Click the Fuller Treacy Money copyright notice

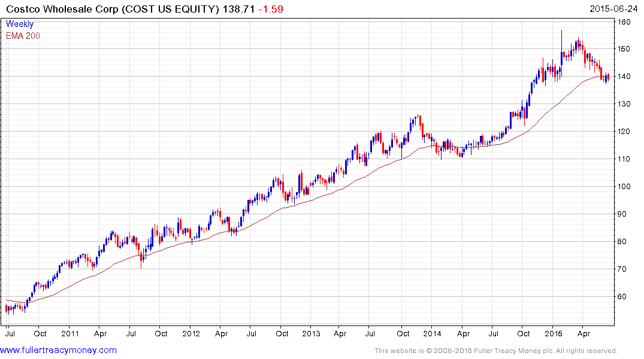(x=495, y=351)
